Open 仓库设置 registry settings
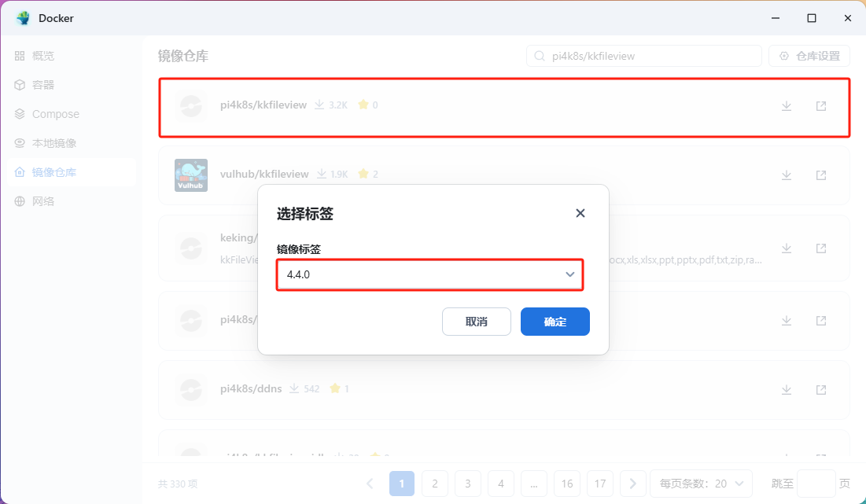This screenshot has height=504, width=866. pos(809,56)
